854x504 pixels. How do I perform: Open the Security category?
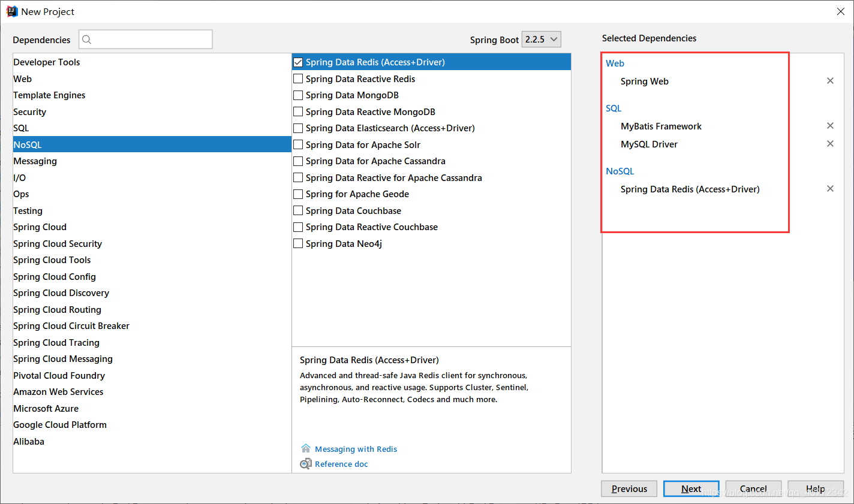(152, 111)
